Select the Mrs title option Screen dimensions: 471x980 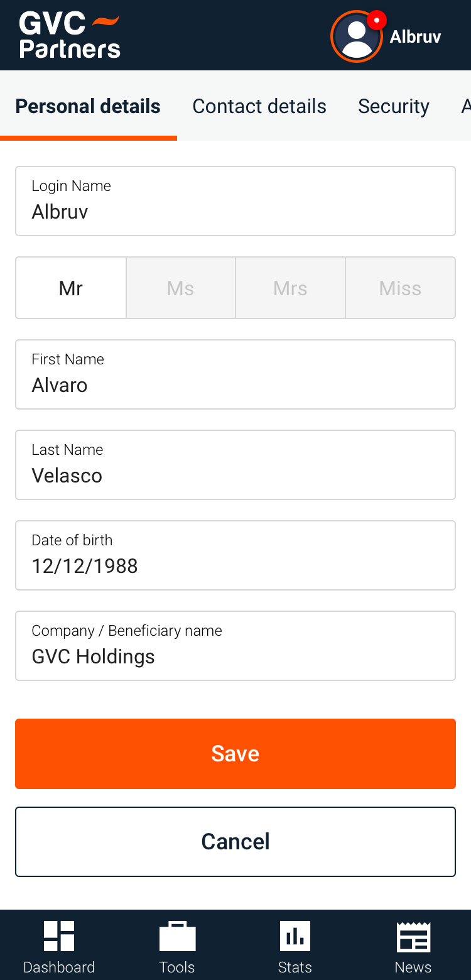coord(290,288)
